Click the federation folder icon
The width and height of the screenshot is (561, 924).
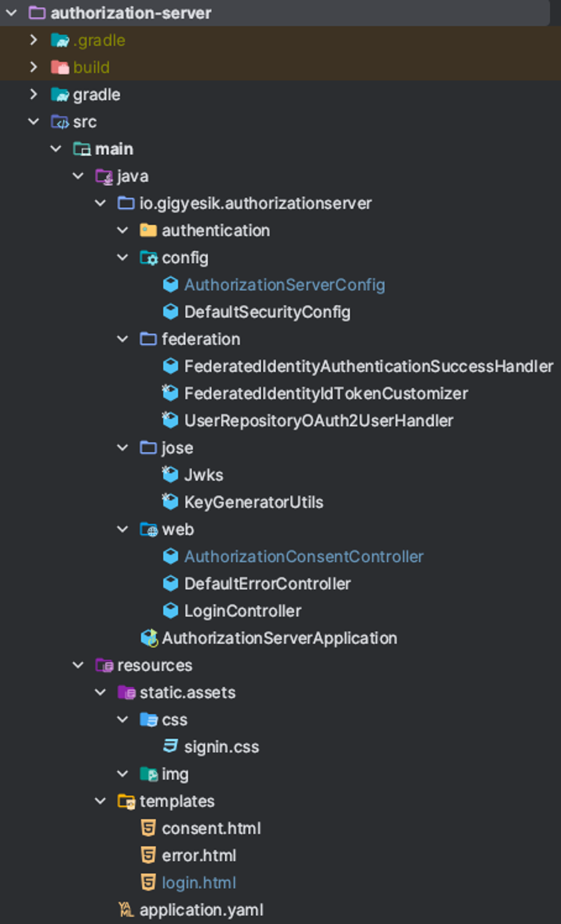(x=148, y=339)
